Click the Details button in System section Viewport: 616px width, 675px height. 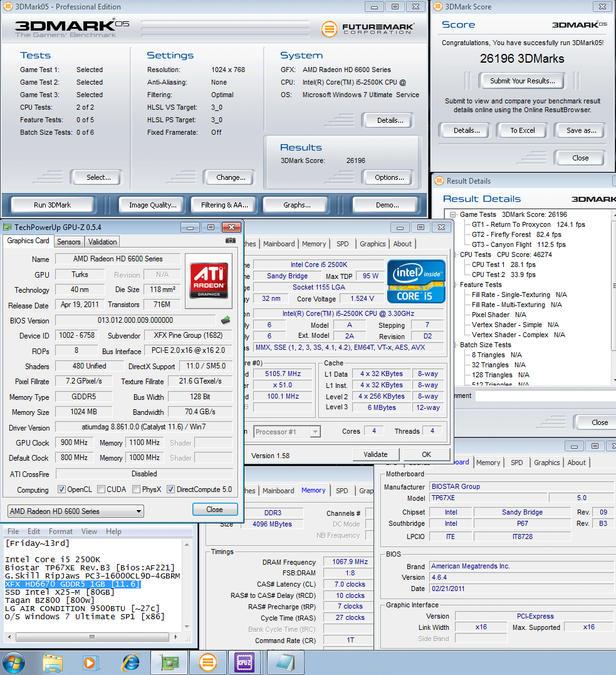tap(390, 120)
